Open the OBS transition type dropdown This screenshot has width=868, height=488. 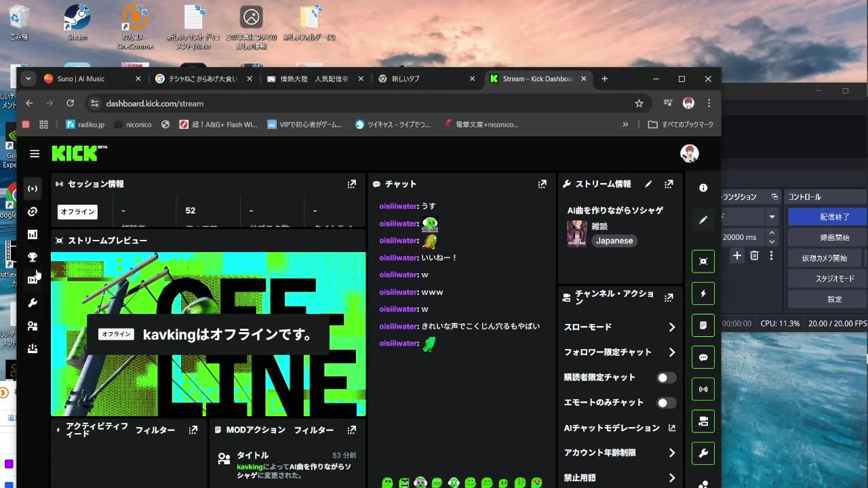pyautogui.click(x=772, y=217)
